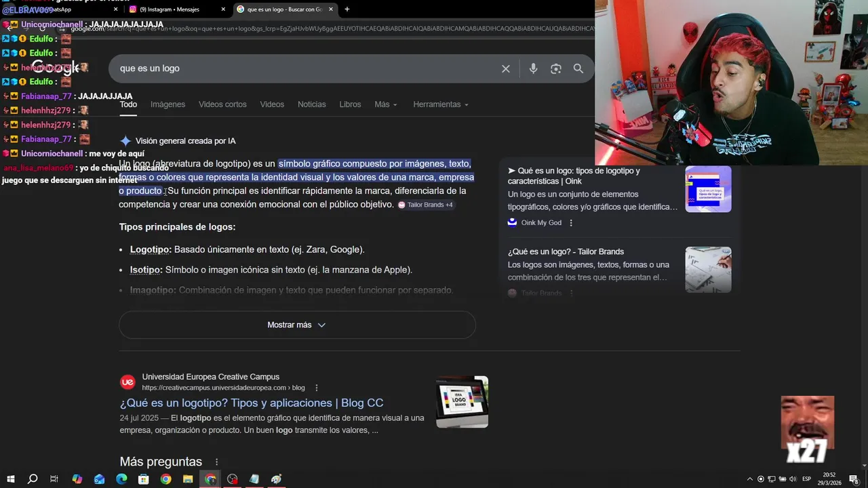Open Microsoft Edge from the taskbar
This screenshot has height=488, width=868.
pyautogui.click(x=121, y=479)
